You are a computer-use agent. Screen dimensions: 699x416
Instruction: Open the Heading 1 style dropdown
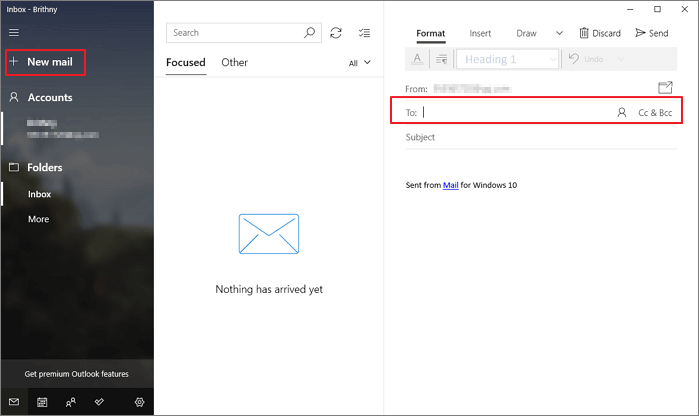507,60
